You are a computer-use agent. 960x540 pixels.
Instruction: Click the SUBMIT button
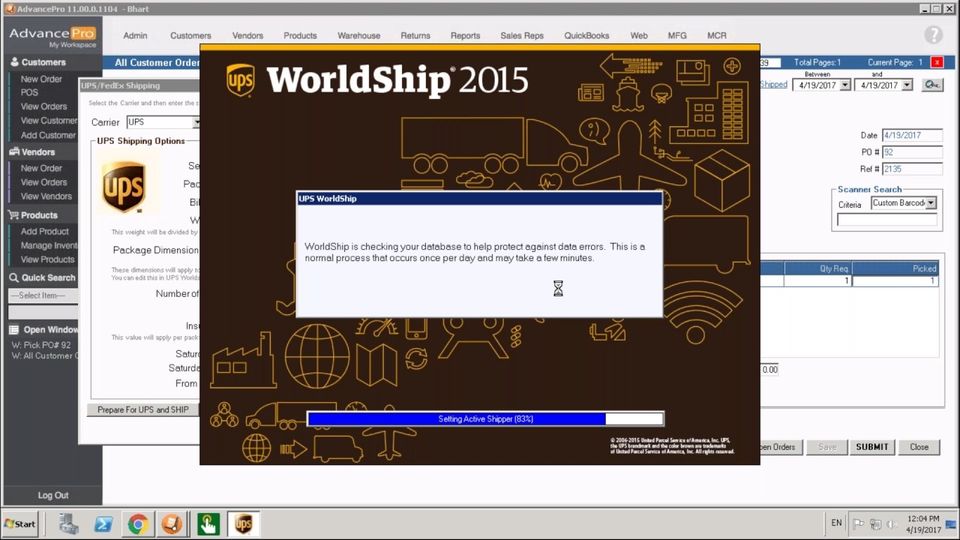coord(872,447)
